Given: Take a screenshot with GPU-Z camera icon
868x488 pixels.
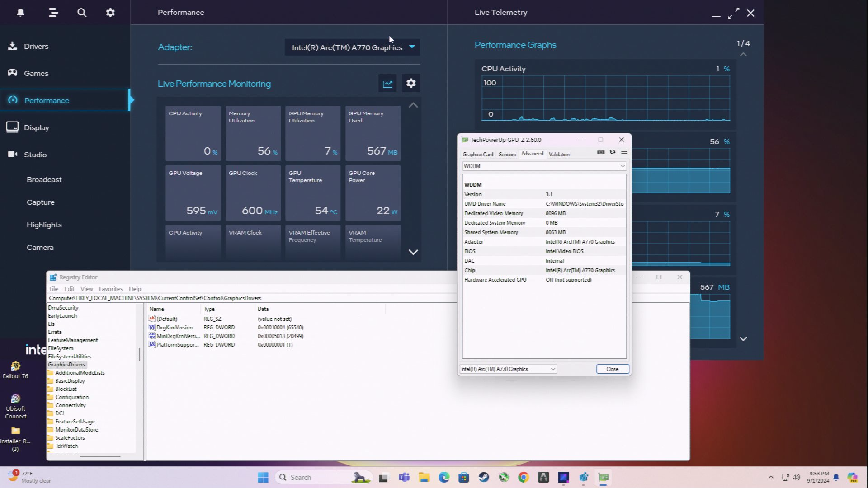Looking at the screenshot, I should point(601,152).
